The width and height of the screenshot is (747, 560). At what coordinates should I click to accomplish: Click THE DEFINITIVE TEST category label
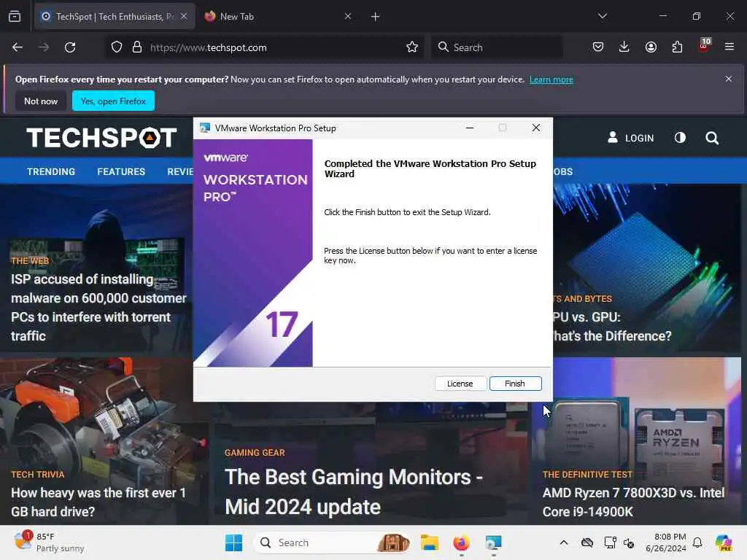coord(587,474)
